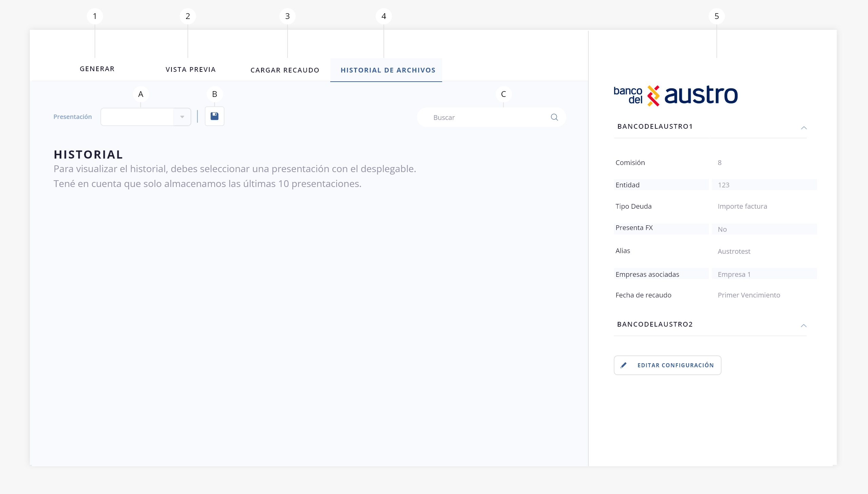The height and width of the screenshot is (494, 868).
Task: Click the Entidad value 123
Action: (724, 185)
